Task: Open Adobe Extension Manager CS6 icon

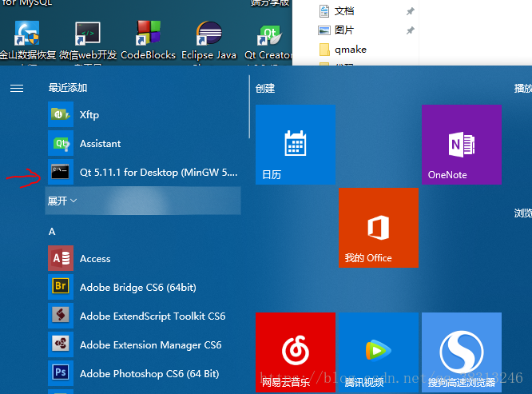Action: pos(61,344)
